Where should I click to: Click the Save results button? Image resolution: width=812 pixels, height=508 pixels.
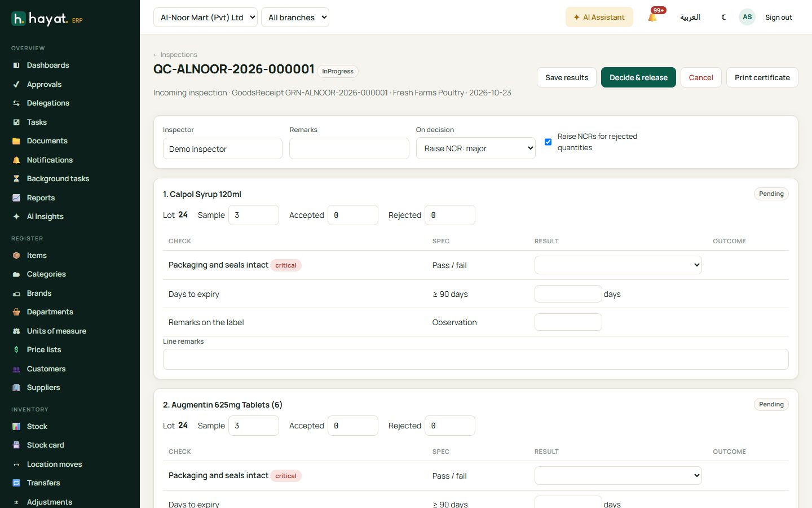(567, 77)
